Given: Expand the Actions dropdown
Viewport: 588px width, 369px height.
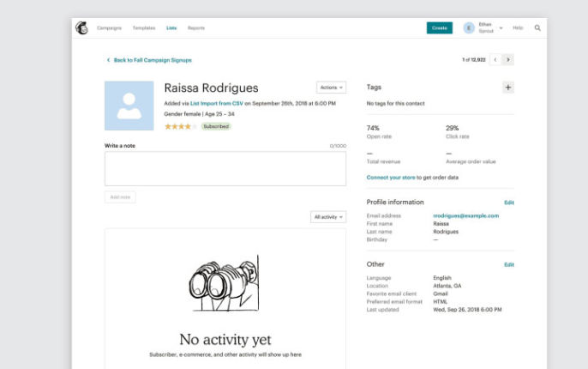Looking at the screenshot, I should coord(331,88).
